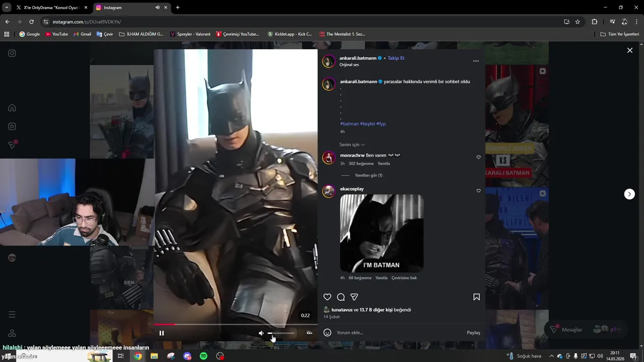Open the Chrome apps grid shortcut
The width and height of the screenshot is (644, 362).
[7, 34]
